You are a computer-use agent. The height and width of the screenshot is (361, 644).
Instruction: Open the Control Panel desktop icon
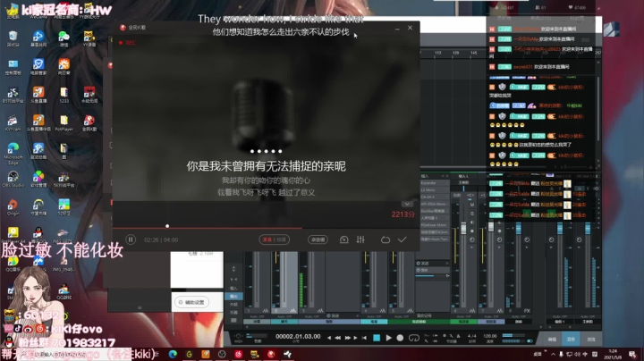click(13, 66)
